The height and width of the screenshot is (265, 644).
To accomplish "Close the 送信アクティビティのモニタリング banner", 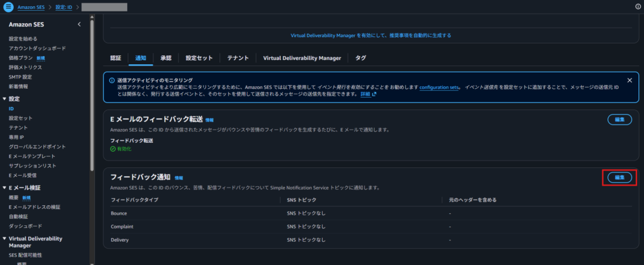I will 630,80.
